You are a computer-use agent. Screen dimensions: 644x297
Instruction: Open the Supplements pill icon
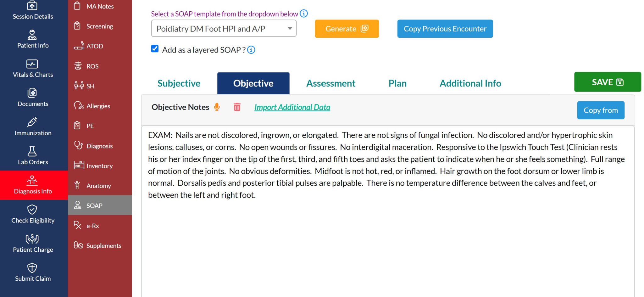(x=78, y=245)
